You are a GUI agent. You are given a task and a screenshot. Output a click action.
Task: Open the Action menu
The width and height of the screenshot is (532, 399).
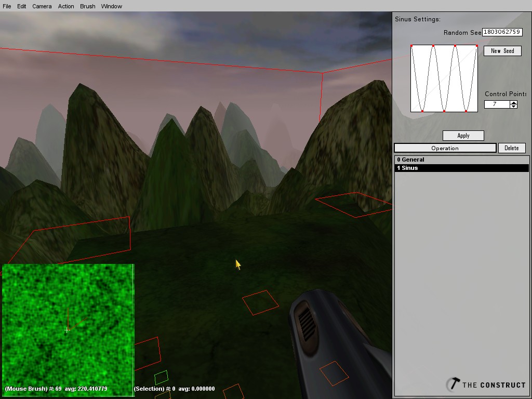[66, 6]
